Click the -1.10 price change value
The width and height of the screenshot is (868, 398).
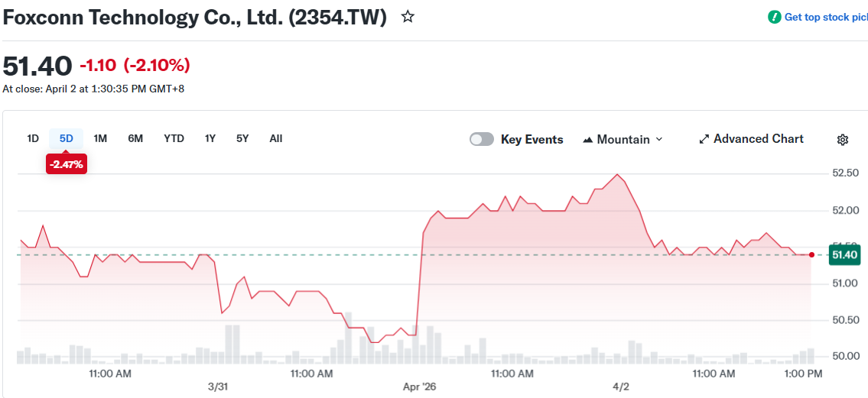(x=98, y=66)
